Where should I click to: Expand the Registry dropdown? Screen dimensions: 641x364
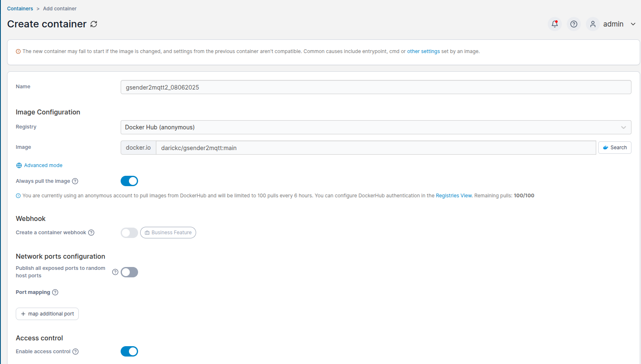point(376,127)
